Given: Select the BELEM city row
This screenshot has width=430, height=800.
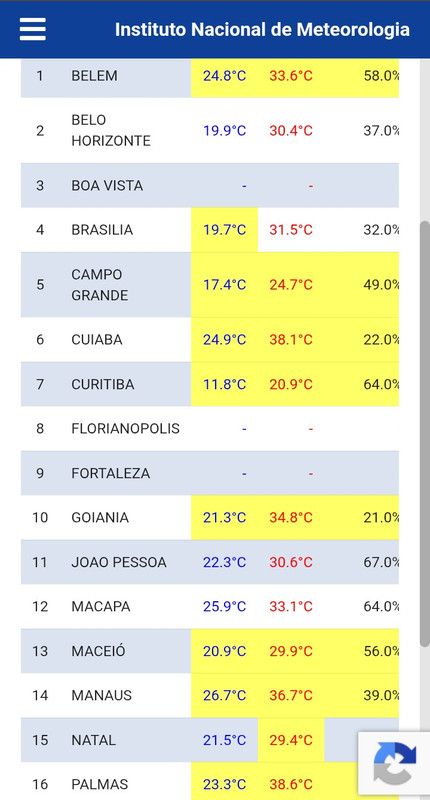Looking at the screenshot, I should pyautogui.click(x=210, y=76).
